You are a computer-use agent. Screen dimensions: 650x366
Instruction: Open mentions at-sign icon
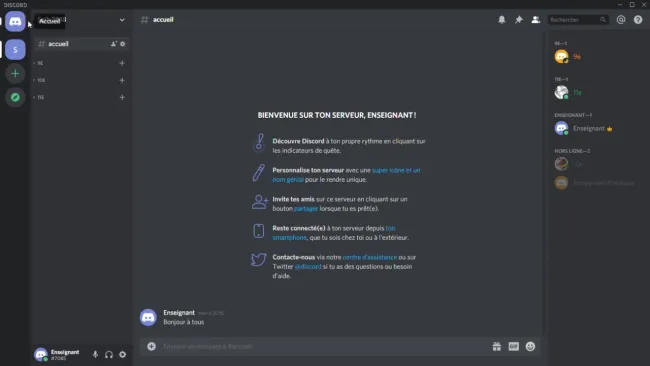coord(621,19)
